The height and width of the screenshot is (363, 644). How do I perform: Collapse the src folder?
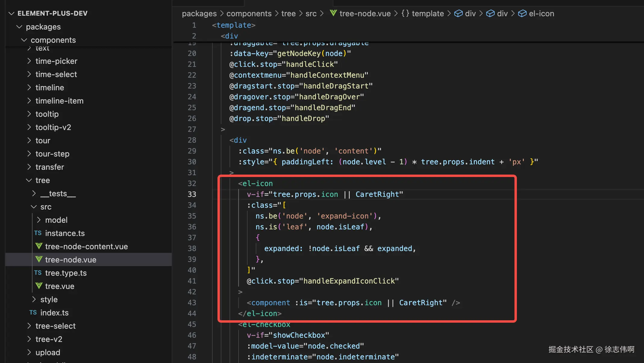click(x=34, y=207)
